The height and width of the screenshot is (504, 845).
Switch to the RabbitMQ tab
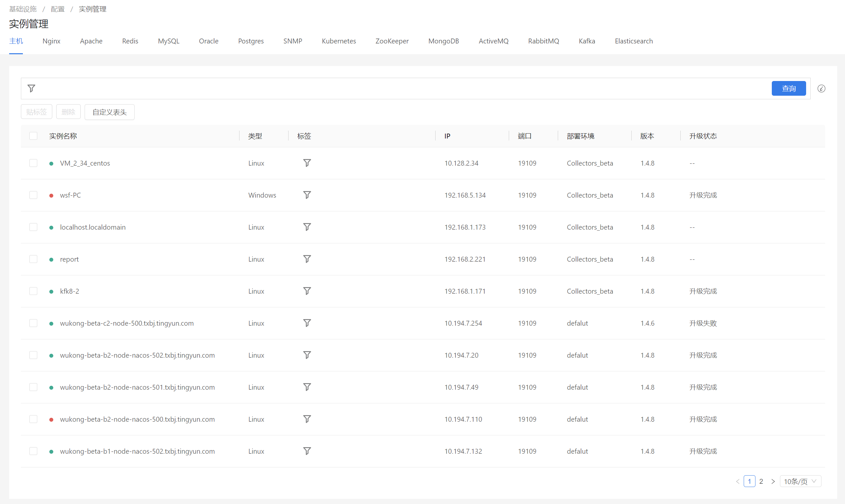[544, 41]
